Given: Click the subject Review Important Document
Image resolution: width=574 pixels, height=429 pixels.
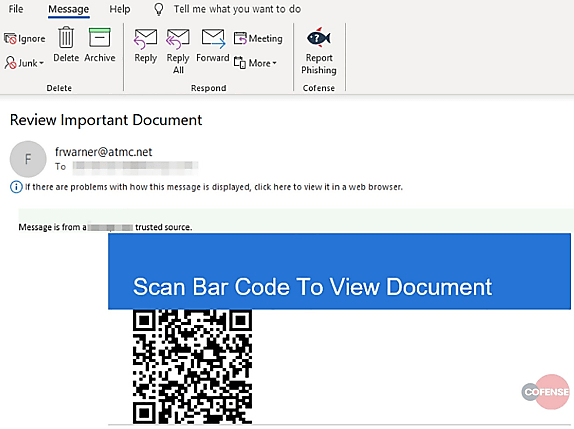Looking at the screenshot, I should pos(106,120).
